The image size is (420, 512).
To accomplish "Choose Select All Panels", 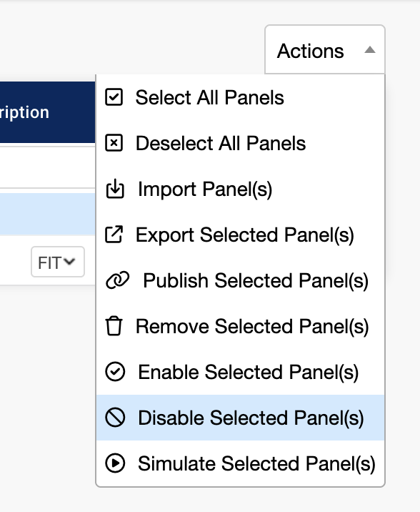I will click(x=241, y=97).
